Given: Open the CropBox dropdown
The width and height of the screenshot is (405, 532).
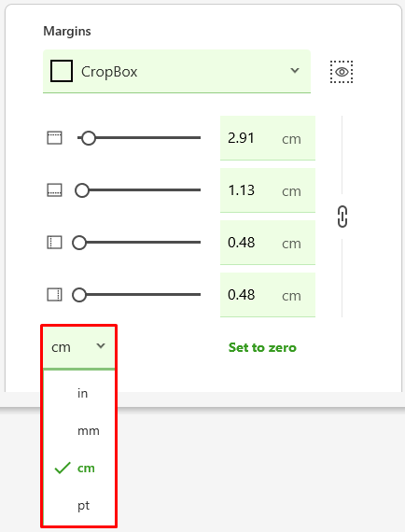Looking at the screenshot, I should (176, 71).
